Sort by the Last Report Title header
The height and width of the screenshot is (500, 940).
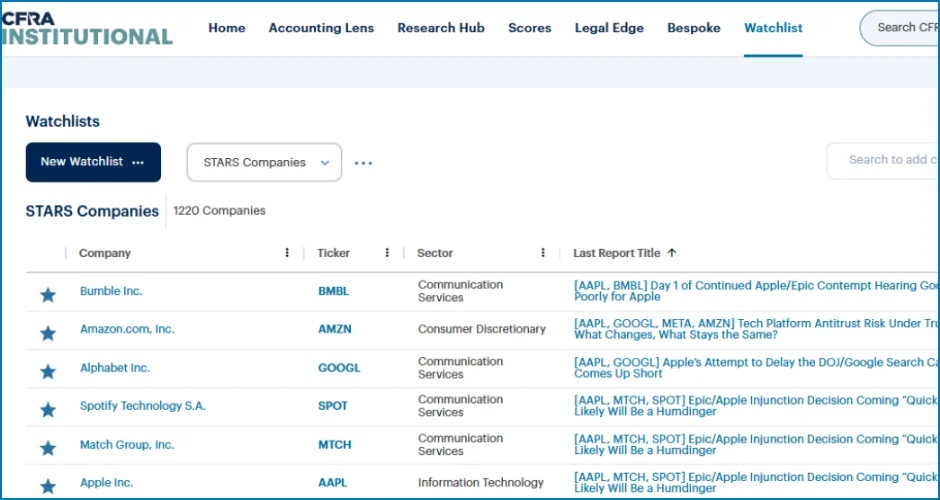[617, 253]
